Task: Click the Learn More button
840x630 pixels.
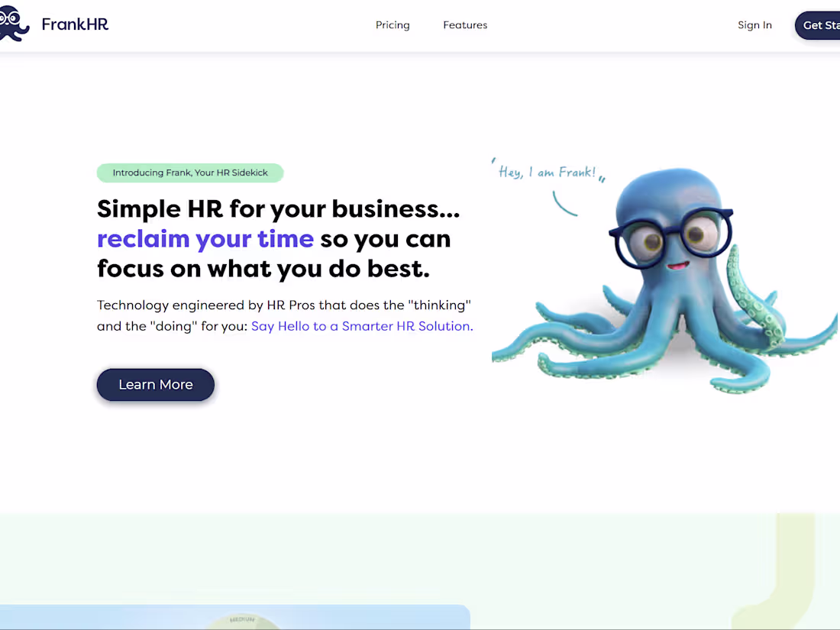Action: (155, 384)
